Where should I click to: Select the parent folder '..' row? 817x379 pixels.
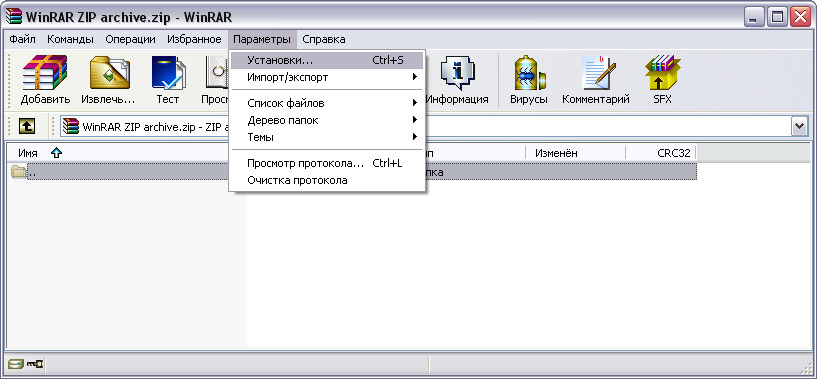(353, 172)
